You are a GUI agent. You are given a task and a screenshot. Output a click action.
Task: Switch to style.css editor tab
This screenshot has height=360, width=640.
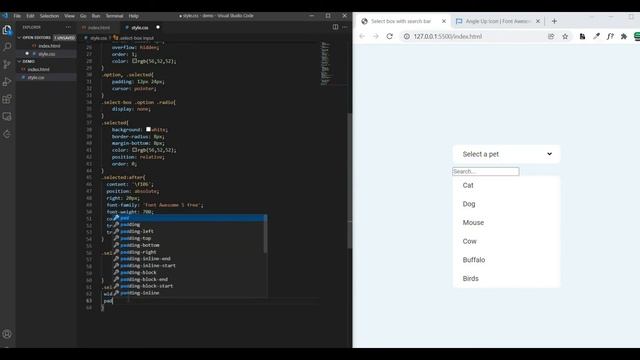tap(140, 27)
